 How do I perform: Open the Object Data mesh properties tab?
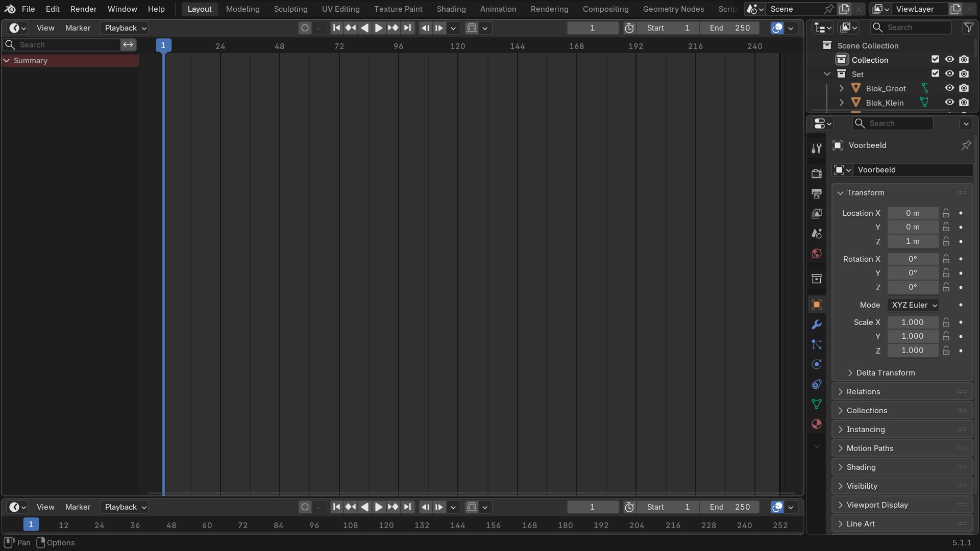tap(817, 404)
